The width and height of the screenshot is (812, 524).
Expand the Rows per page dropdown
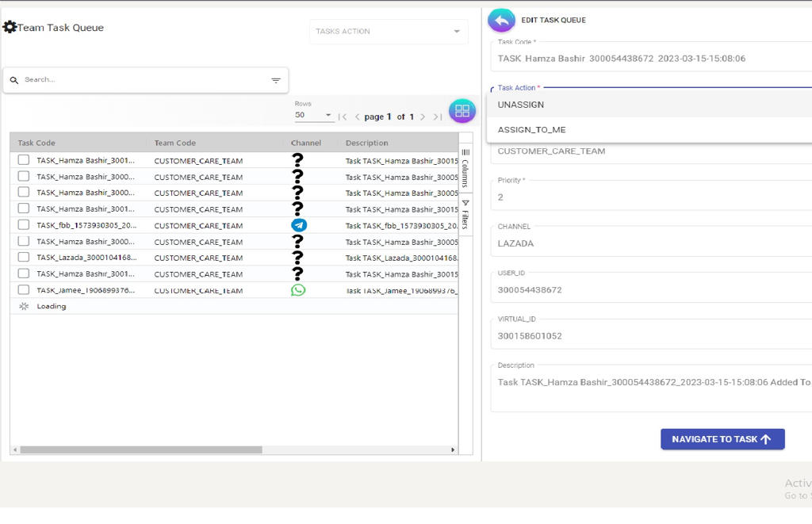[x=313, y=116]
